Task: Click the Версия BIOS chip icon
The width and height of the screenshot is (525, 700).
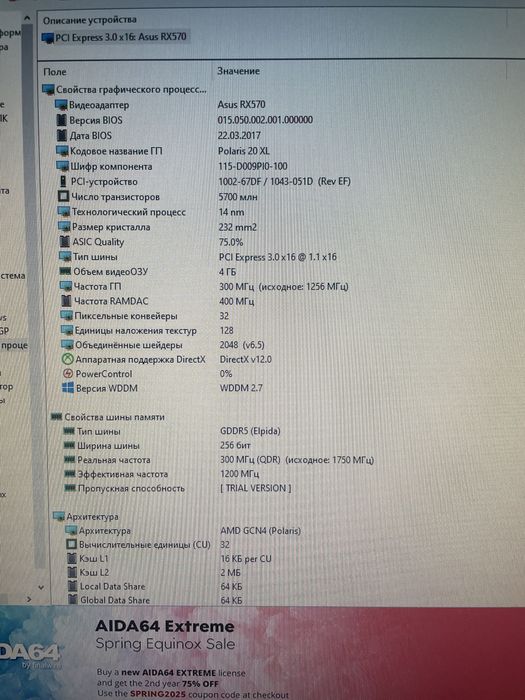Action: (x=62, y=120)
